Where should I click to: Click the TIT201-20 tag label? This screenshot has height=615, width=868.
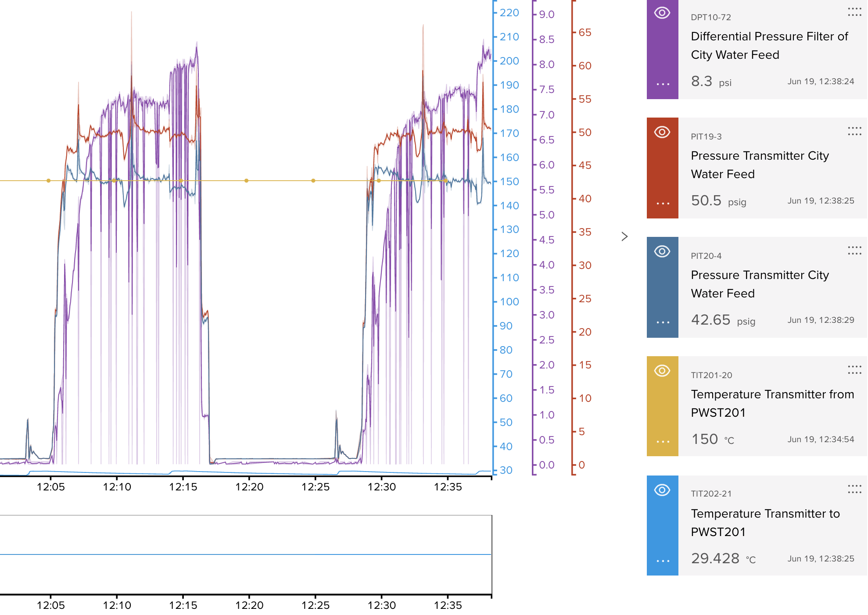point(711,375)
